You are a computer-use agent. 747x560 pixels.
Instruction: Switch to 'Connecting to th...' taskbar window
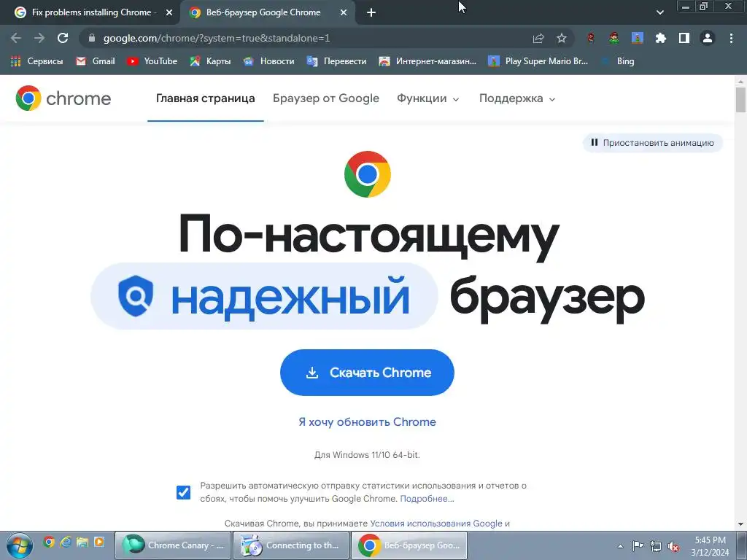(291, 545)
